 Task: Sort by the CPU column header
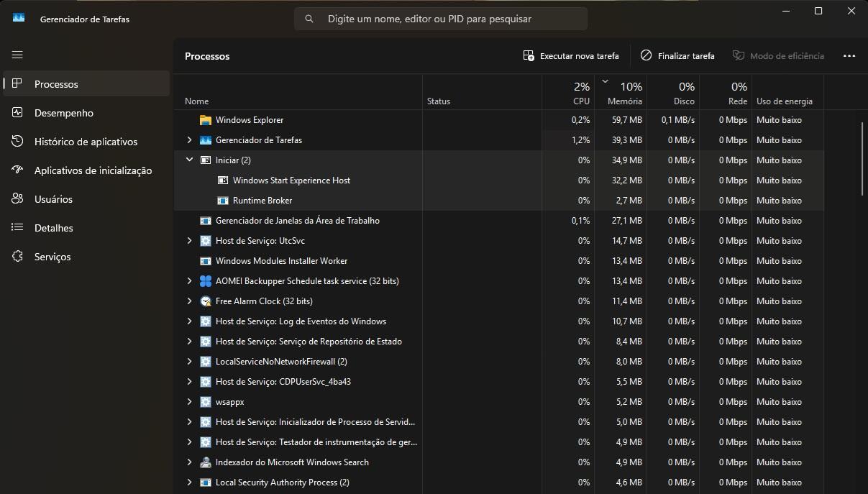pyautogui.click(x=568, y=92)
